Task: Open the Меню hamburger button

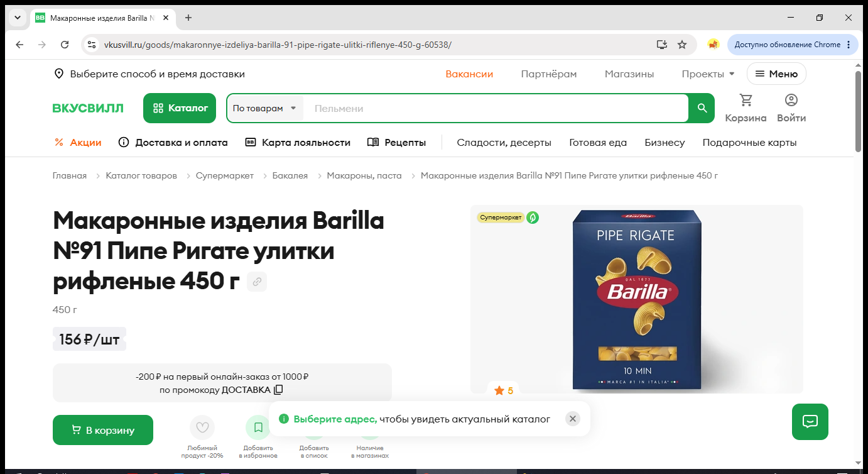Action: (x=776, y=74)
